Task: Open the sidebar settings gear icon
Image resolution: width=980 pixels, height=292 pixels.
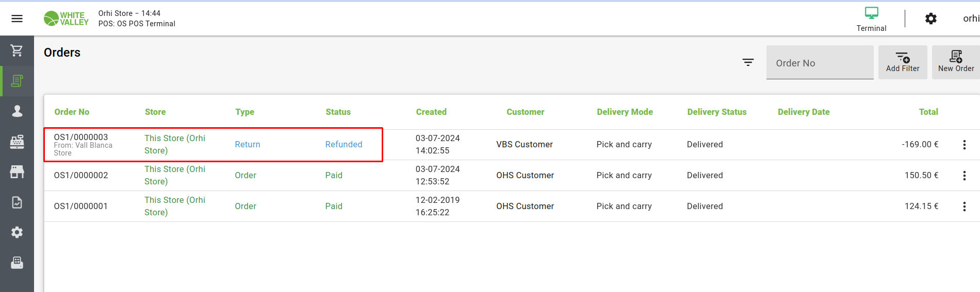Action: click(x=17, y=232)
